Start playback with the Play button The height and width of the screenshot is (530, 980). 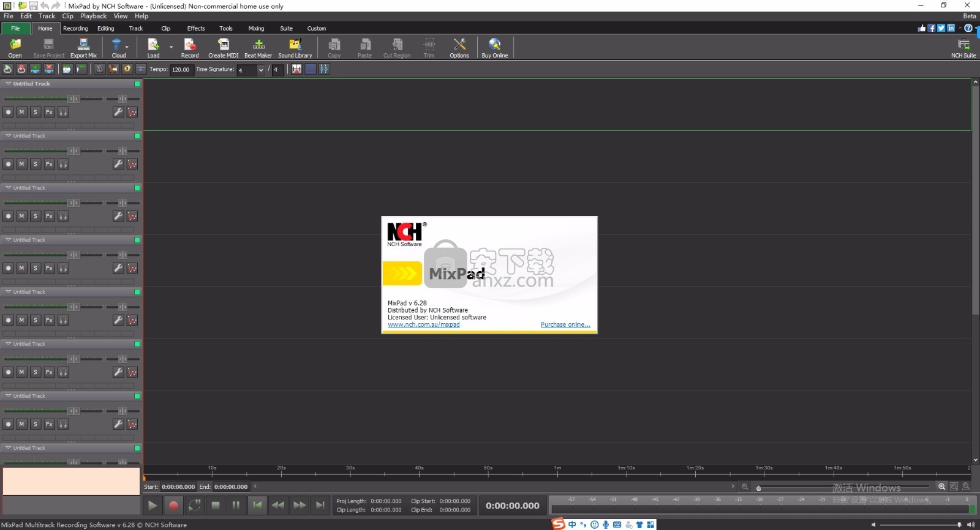pos(153,505)
